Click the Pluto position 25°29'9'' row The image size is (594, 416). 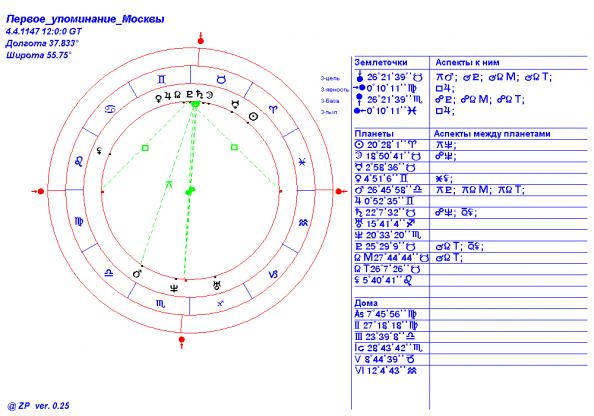[385, 247]
